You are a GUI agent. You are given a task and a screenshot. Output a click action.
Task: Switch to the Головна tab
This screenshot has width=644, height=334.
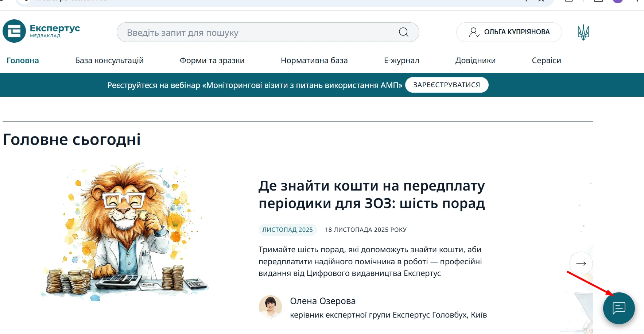22,60
